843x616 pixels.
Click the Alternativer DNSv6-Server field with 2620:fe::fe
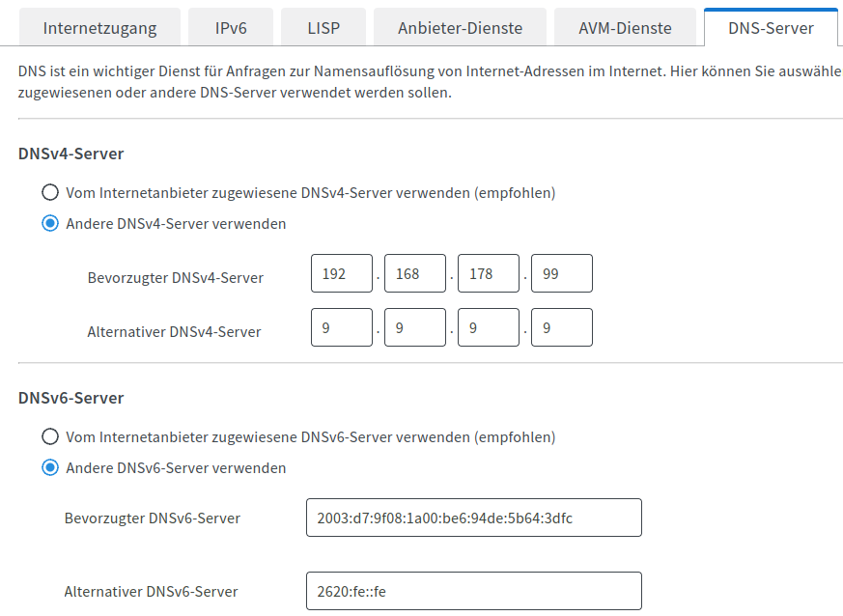[x=473, y=591]
